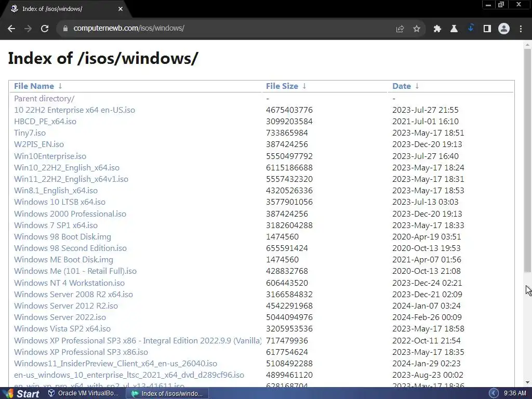Download 10 22H2 Enterprise x64 en-US.iso
Viewport: 532px width, 399px height.
coord(74,110)
